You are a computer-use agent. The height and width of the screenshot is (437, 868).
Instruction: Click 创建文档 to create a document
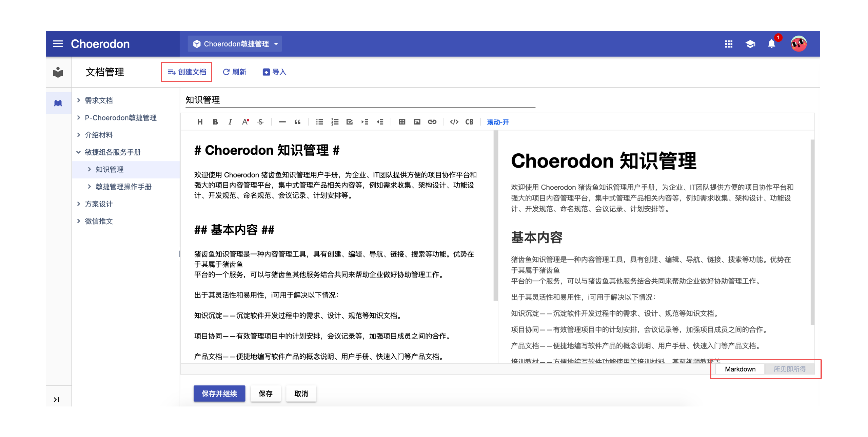click(186, 72)
